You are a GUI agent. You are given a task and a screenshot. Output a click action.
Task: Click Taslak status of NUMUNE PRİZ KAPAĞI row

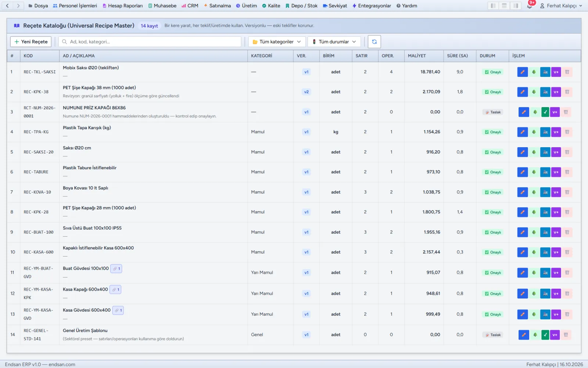pyautogui.click(x=493, y=112)
